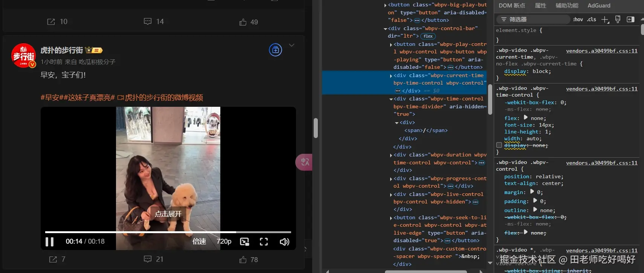Viewport: 644px width, 273px height.
Task: Expand the margin shorthand triangle
Action: [x=532, y=191]
